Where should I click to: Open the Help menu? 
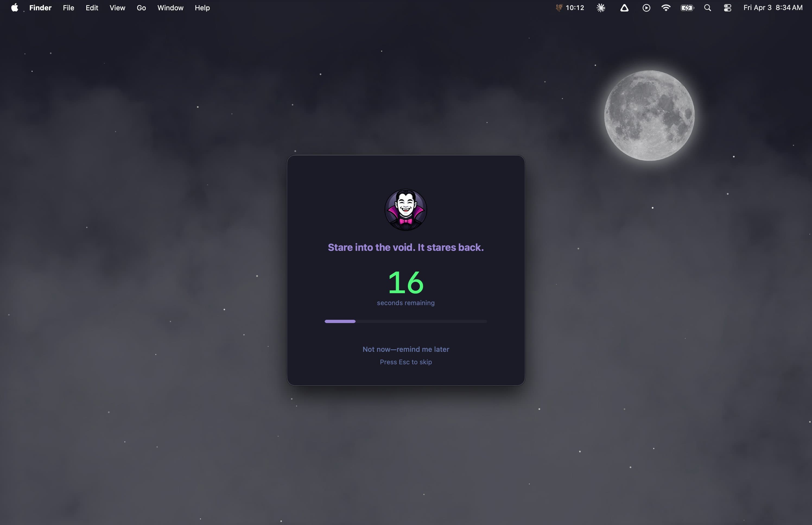[x=202, y=8]
